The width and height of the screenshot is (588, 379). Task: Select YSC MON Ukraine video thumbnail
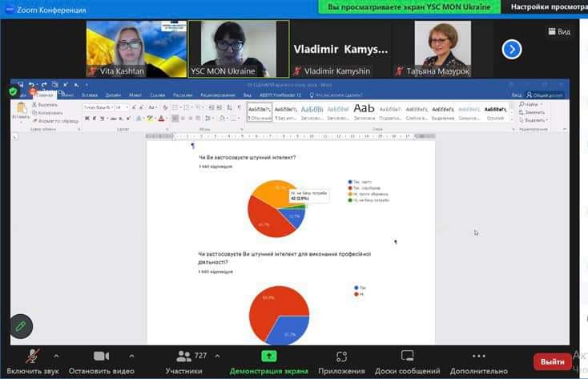pyautogui.click(x=239, y=49)
